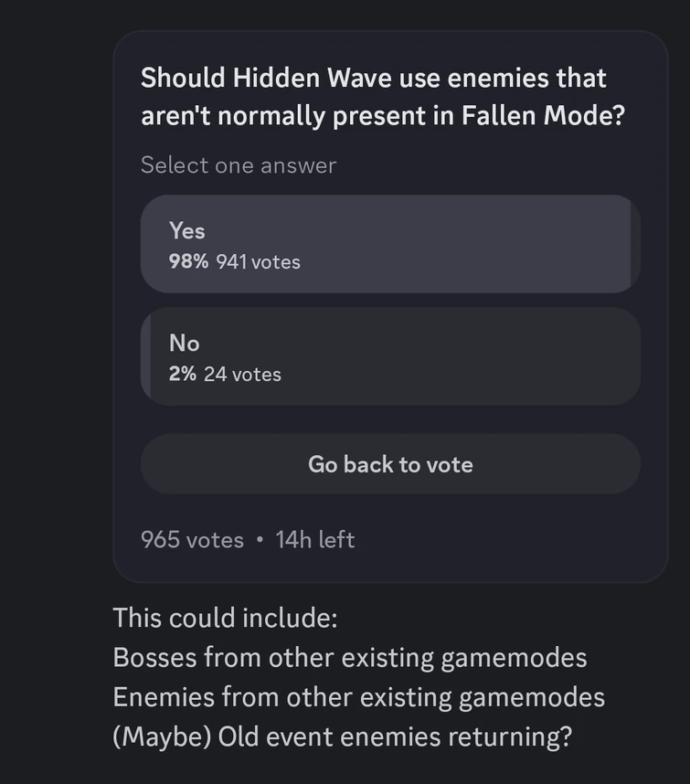The height and width of the screenshot is (784, 690).
Task: Click the dot separator beside 965 votes
Action: coord(260,540)
